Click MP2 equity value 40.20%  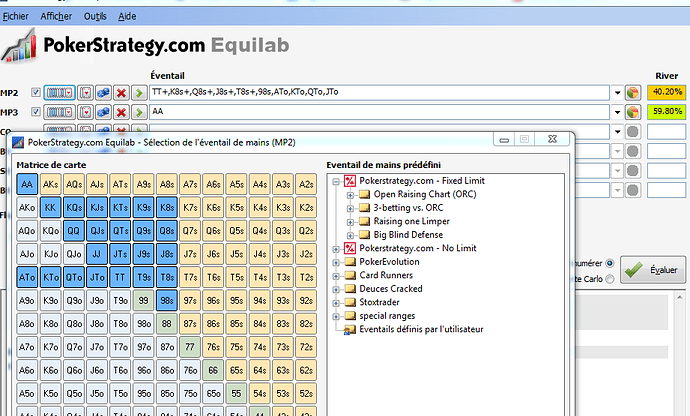[x=667, y=92]
